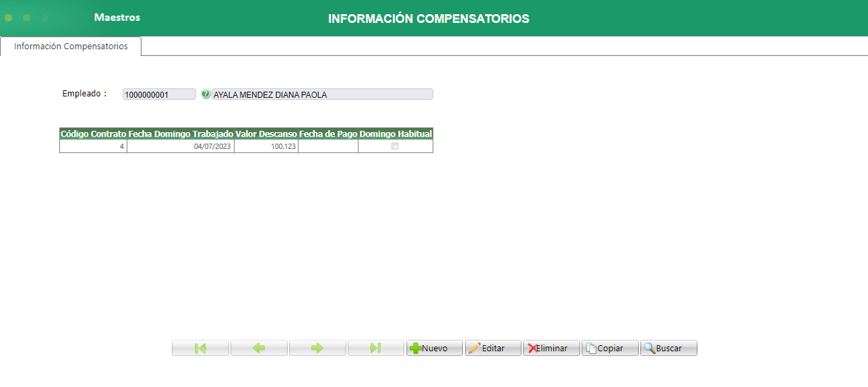This screenshot has height=387, width=868.
Task: Click the Copiar button
Action: [611, 348]
